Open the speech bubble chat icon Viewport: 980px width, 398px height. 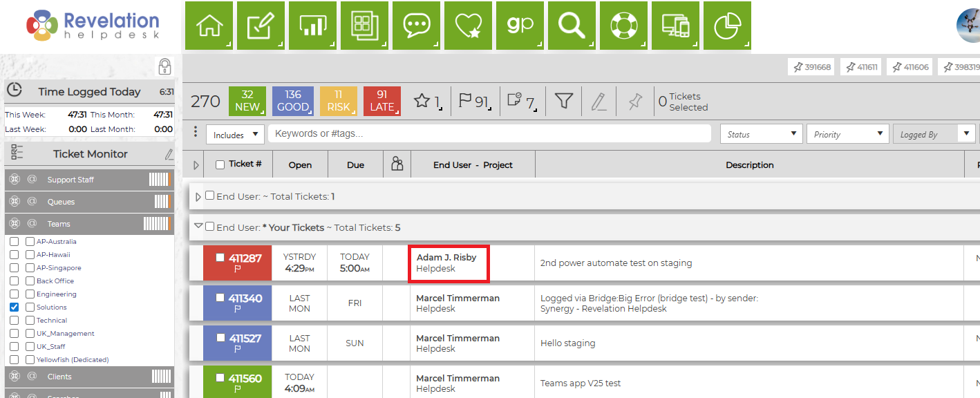(416, 26)
